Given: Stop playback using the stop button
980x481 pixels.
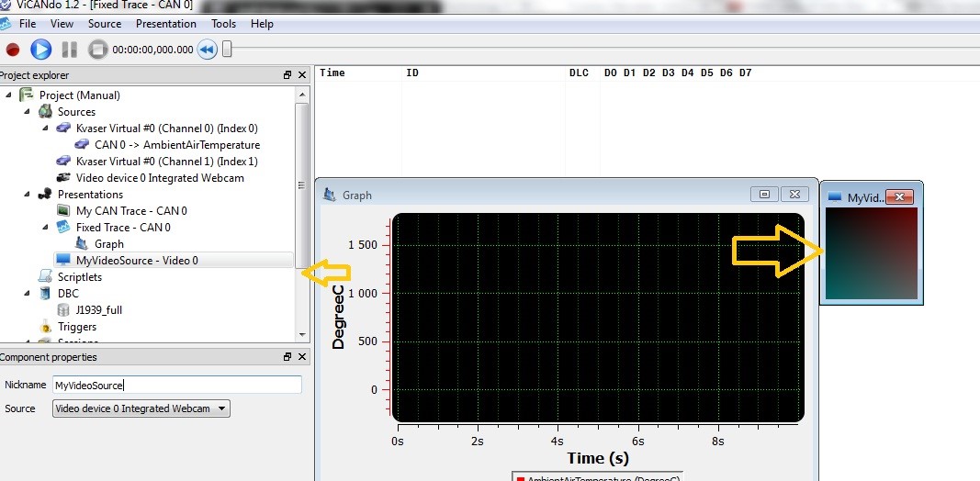Looking at the screenshot, I should coord(97,50).
